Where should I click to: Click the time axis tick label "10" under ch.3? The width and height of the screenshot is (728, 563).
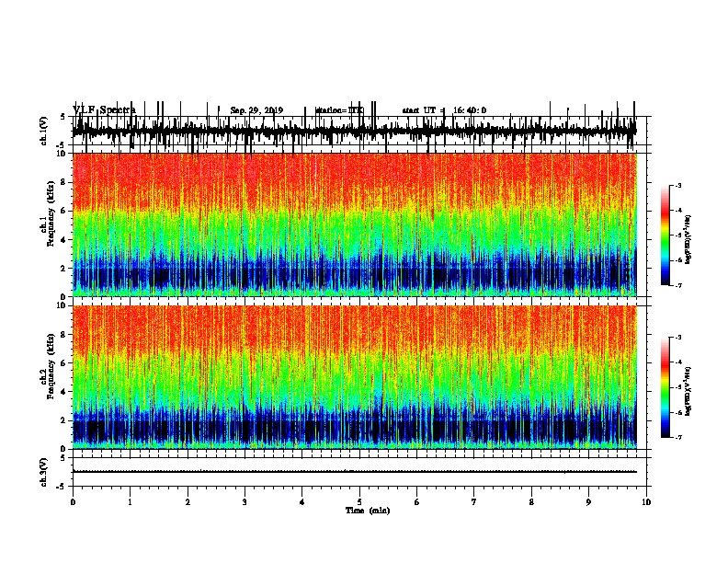(646, 502)
